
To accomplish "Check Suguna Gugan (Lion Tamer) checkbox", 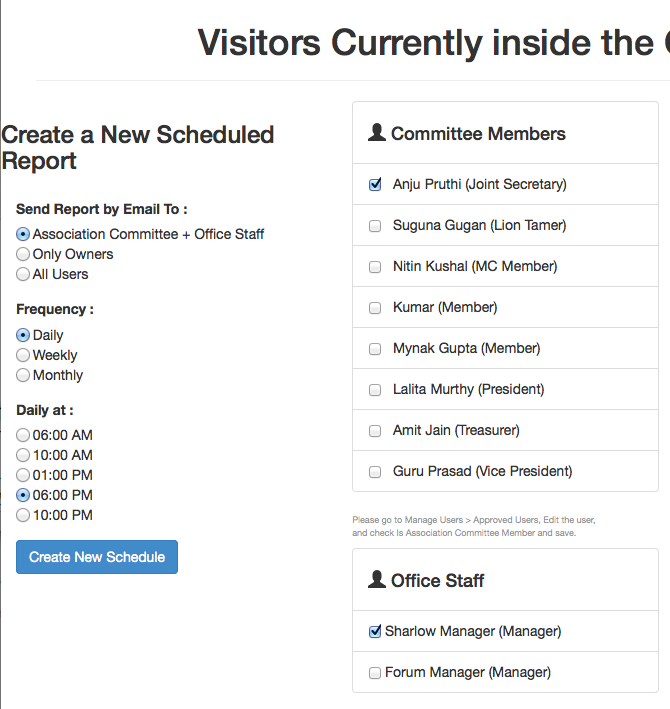I will (x=375, y=226).
